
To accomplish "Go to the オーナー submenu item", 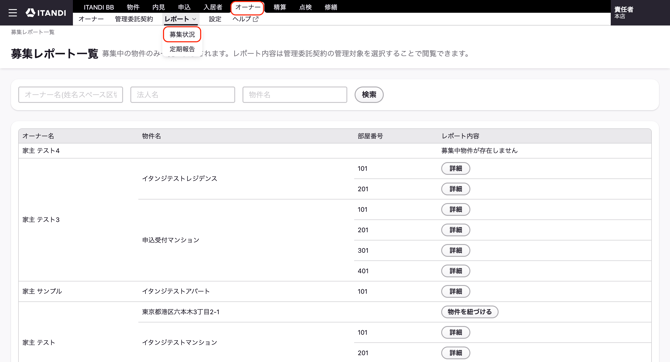I will tap(91, 19).
